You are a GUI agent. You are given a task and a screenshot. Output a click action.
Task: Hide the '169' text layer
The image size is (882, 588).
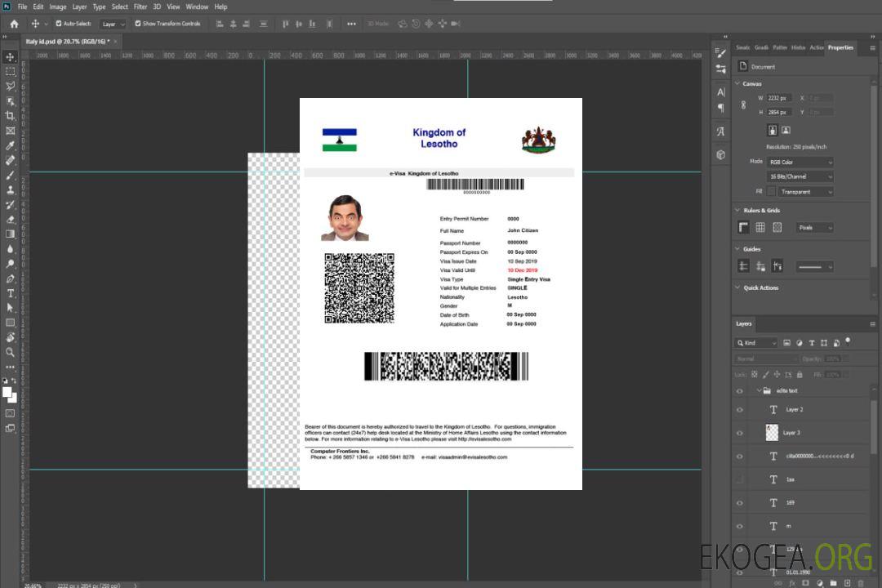point(740,504)
